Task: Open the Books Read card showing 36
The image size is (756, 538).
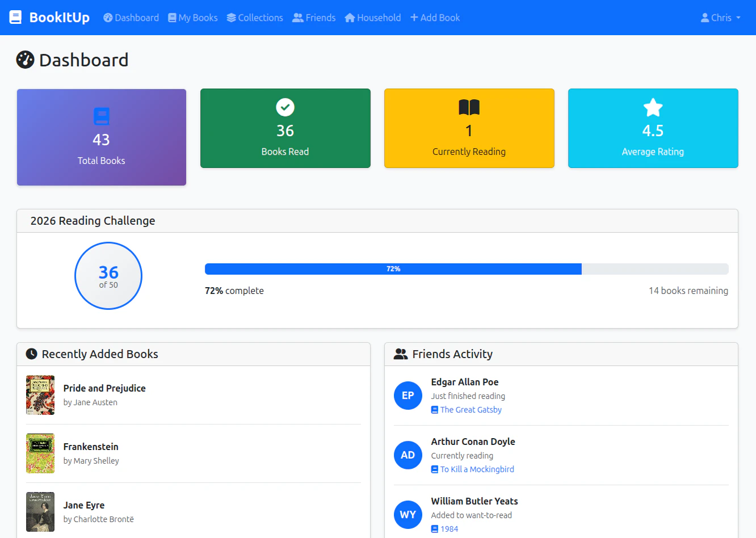Action: pos(285,128)
